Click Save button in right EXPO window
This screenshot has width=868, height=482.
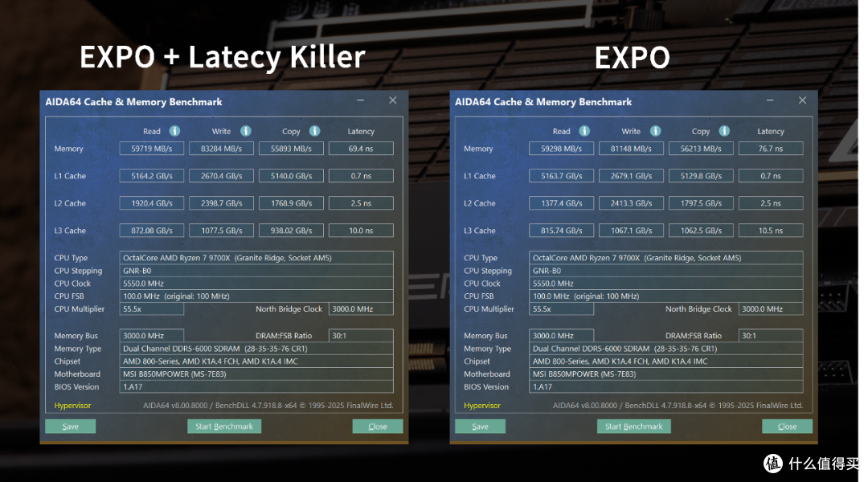(480, 426)
